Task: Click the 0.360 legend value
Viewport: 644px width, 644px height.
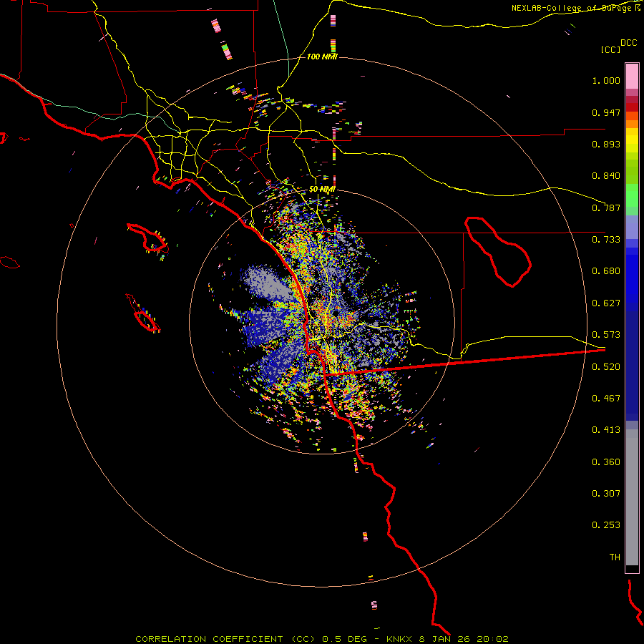Action: point(606,462)
